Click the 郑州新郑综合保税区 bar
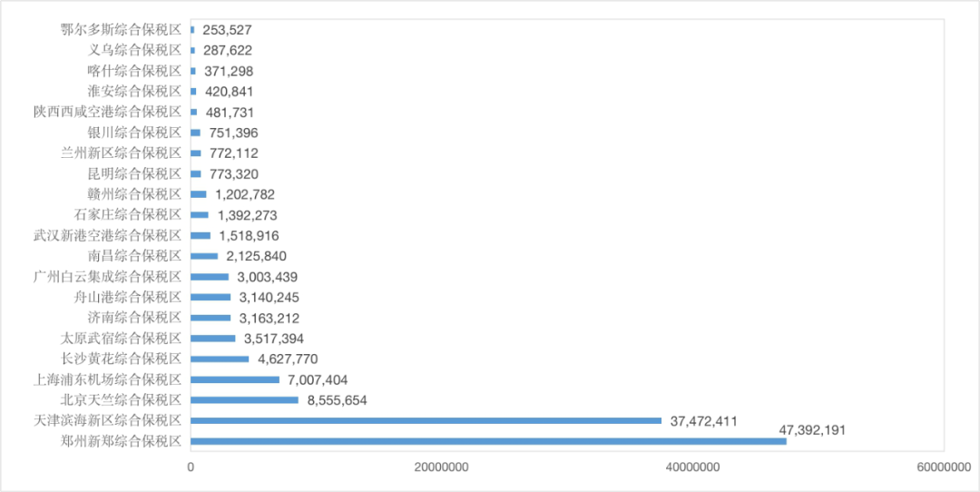980x492 pixels. point(488,441)
